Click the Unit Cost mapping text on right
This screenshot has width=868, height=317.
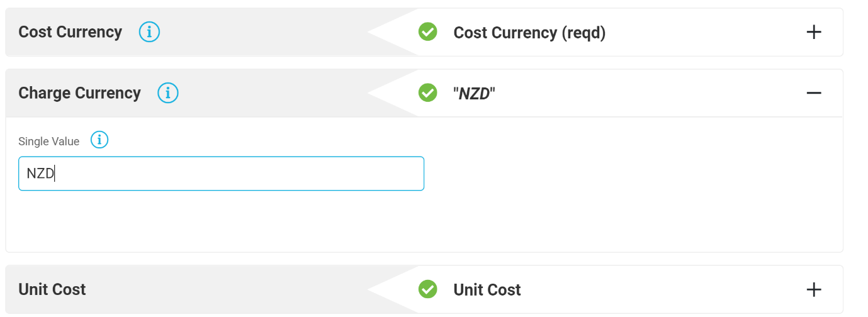(x=487, y=290)
